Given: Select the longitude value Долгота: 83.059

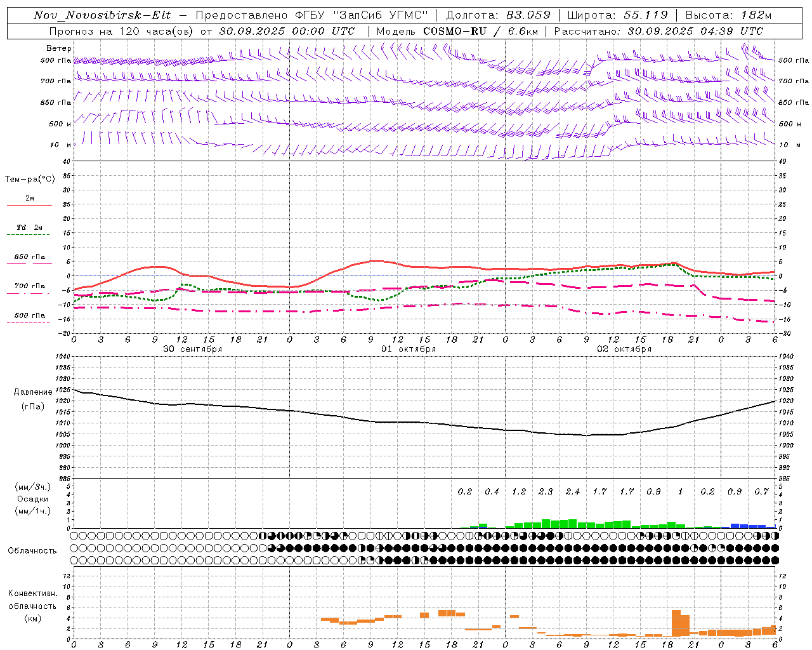Looking at the screenshot, I should tap(498, 15).
